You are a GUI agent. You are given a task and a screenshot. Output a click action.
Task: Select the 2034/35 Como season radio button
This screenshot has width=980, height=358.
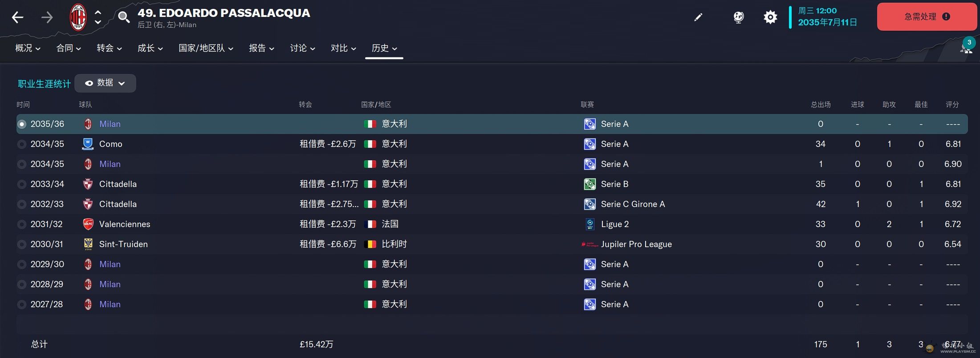point(21,144)
